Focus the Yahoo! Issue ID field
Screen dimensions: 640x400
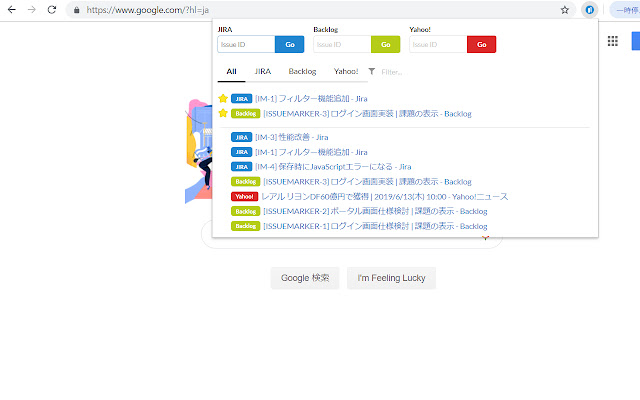pos(438,44)
